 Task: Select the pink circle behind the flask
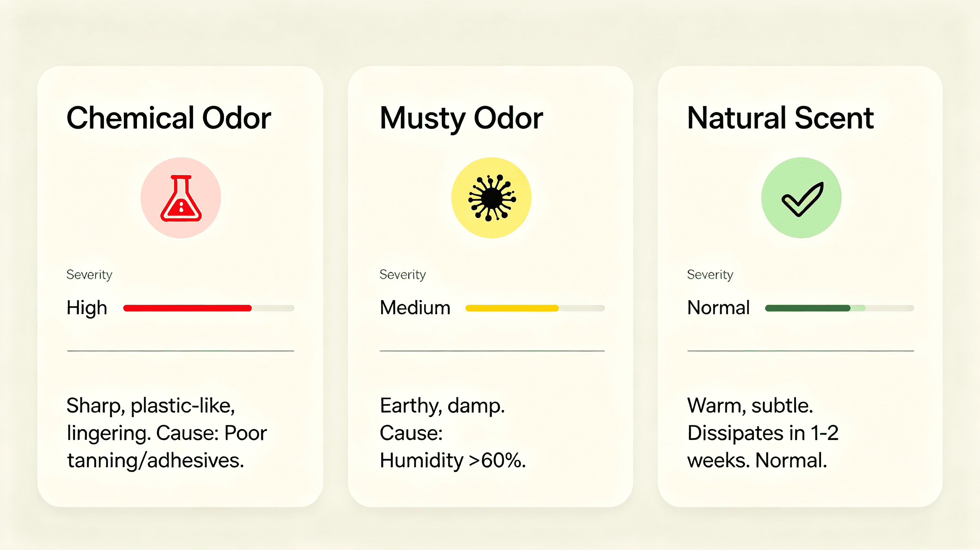point(181,198)
